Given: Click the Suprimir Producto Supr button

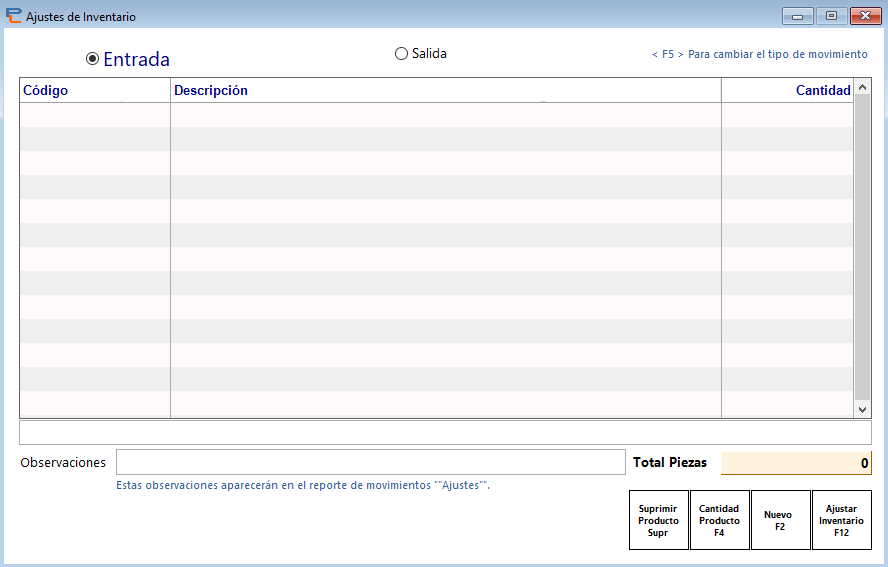Looking at the screenshot, I should coord(659,520).
